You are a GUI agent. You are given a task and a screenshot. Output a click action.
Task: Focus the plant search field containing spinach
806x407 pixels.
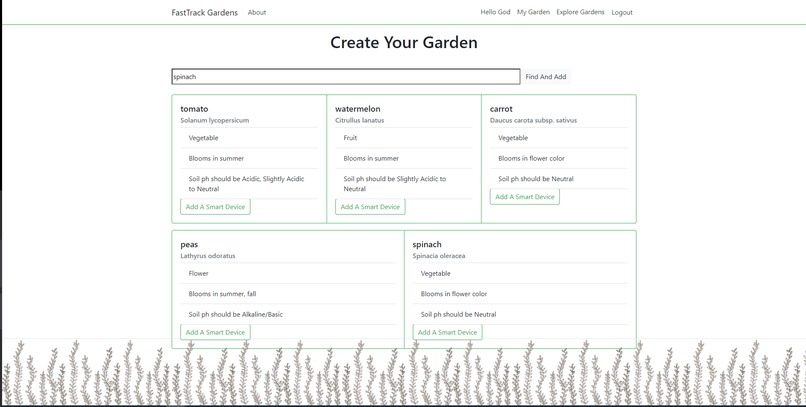(x=345, y=77)
